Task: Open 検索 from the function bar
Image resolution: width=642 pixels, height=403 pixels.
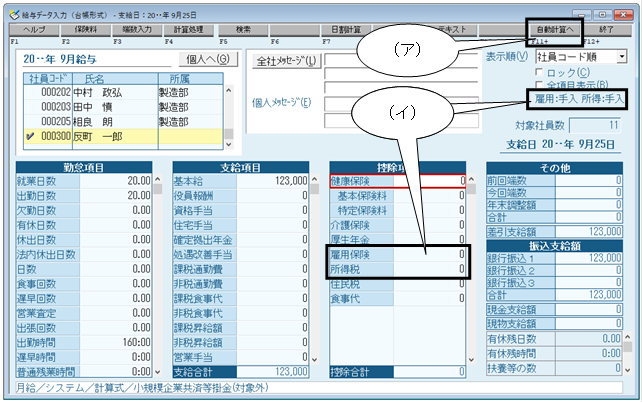Action: pos(243,30)
